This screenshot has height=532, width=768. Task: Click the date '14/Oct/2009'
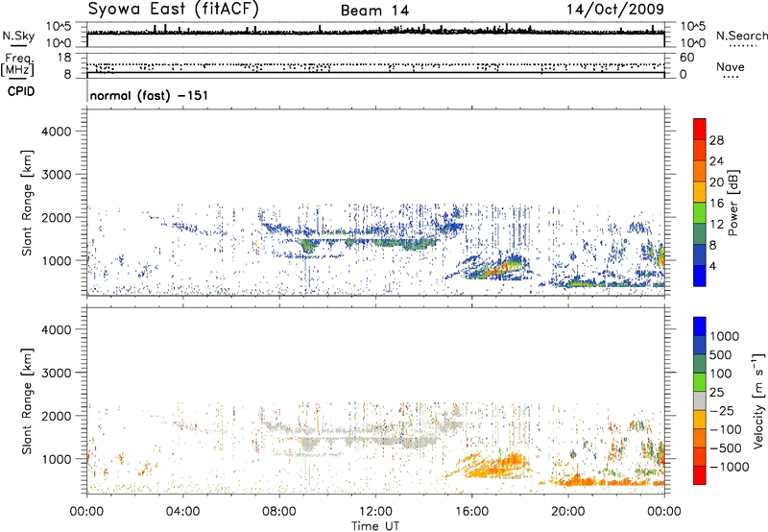pyautogui.click(x=615, y=10)
